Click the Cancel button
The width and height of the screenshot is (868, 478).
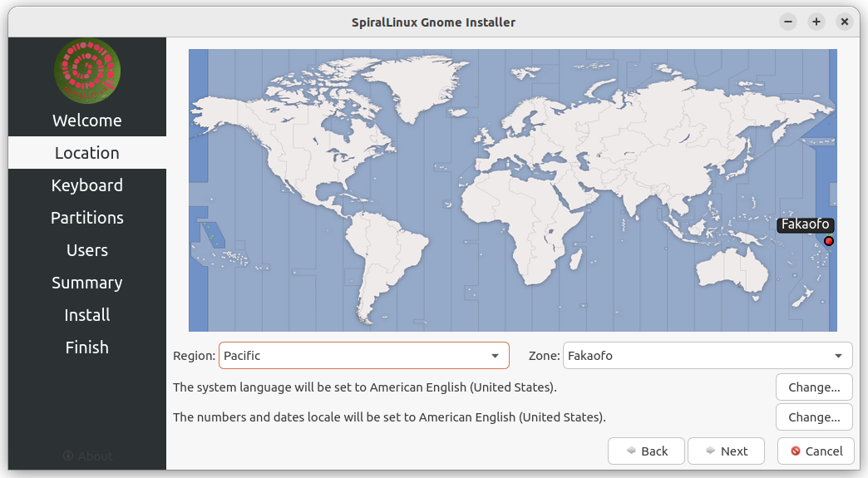(x=816, y=451)
